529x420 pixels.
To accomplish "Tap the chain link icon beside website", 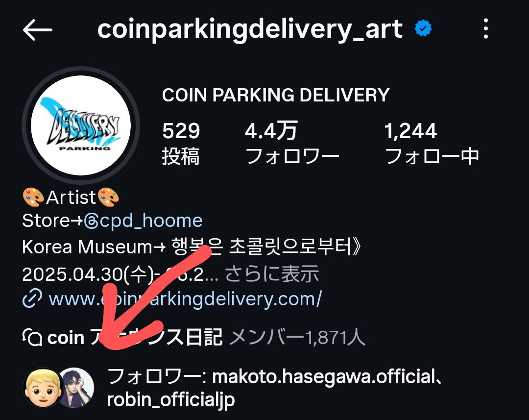I will 32,298.
